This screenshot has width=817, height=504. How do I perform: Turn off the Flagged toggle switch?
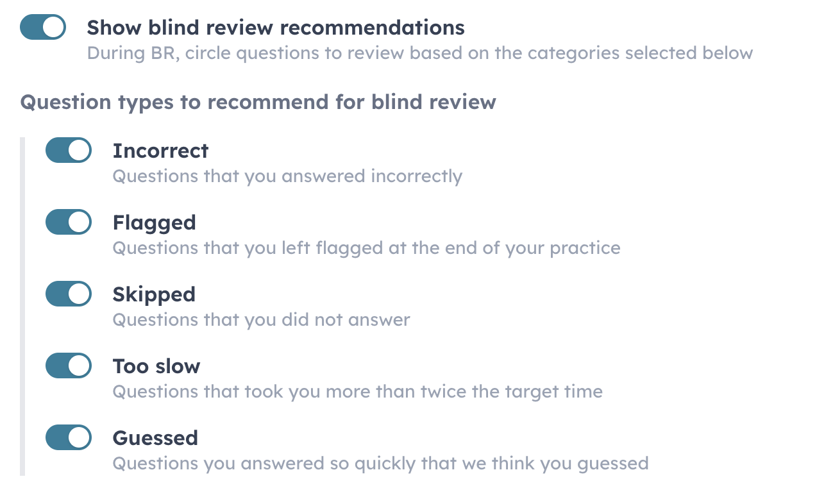69,223
